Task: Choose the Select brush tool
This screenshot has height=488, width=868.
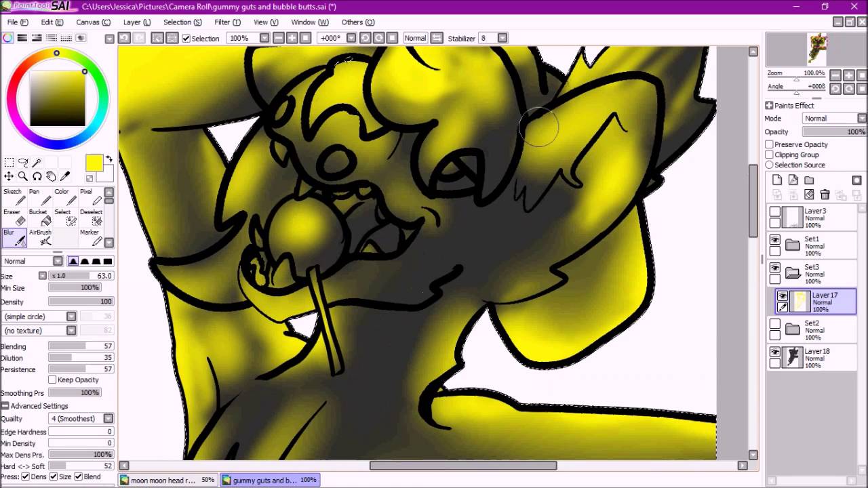Action: point(64,217)
